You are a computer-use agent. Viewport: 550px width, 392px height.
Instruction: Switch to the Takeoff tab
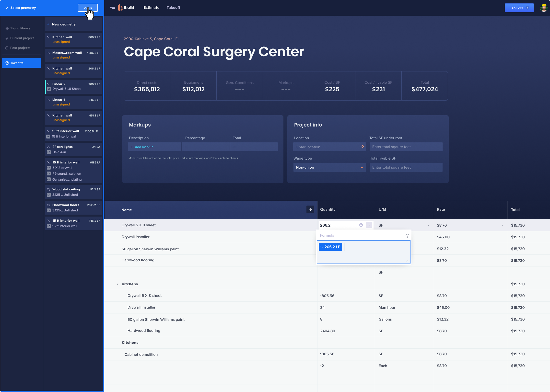click(x=173, y=8)
